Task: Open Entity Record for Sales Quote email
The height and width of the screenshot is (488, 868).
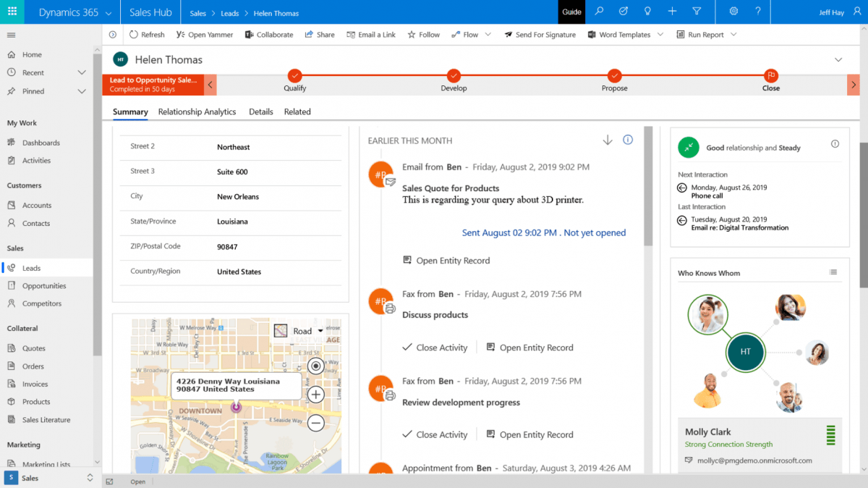Action: [x=446, y=261]
